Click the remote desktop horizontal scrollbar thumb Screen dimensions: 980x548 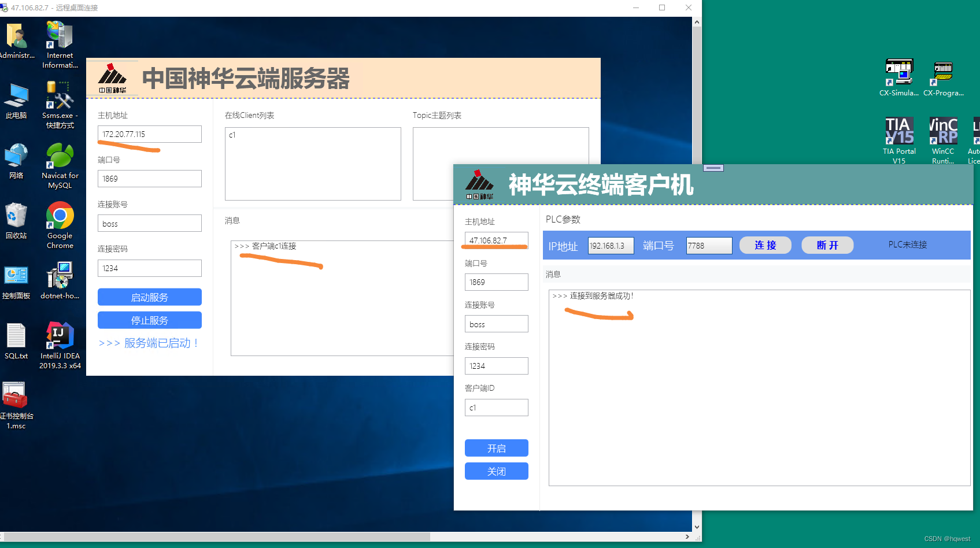click(217, 536)
